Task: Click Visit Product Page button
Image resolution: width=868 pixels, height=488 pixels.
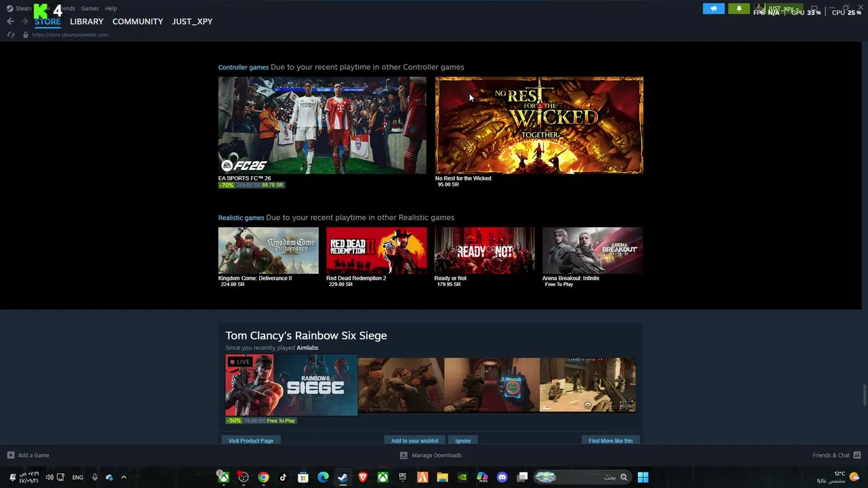Action: pyautogui.click(x=251, y=441)
